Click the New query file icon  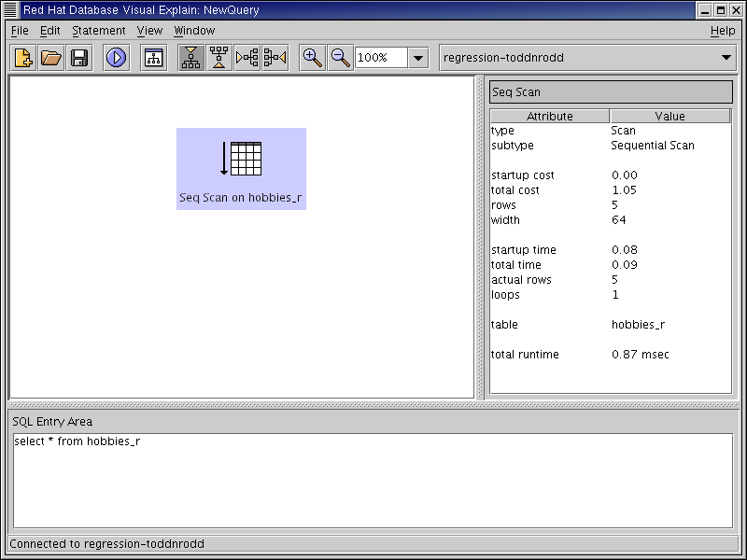[x=23, y=58]
